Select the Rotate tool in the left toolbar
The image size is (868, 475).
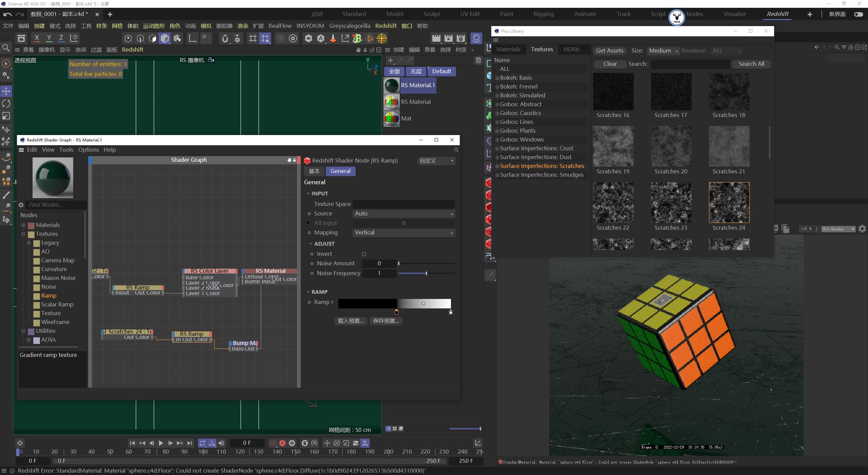(6, 103)
